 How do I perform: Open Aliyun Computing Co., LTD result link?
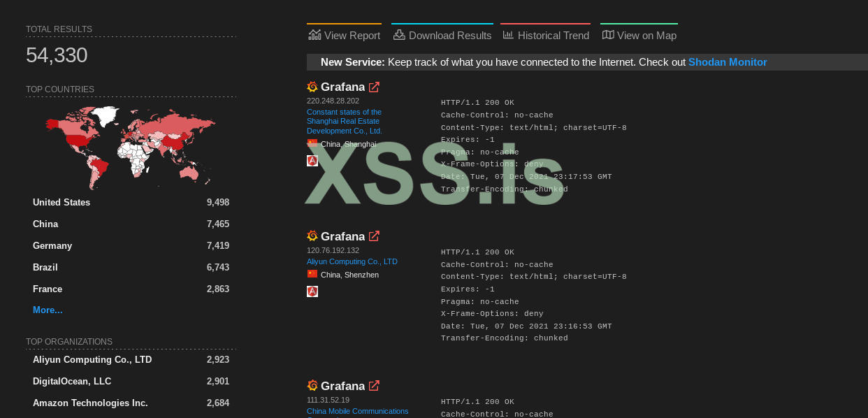(352, 261)
